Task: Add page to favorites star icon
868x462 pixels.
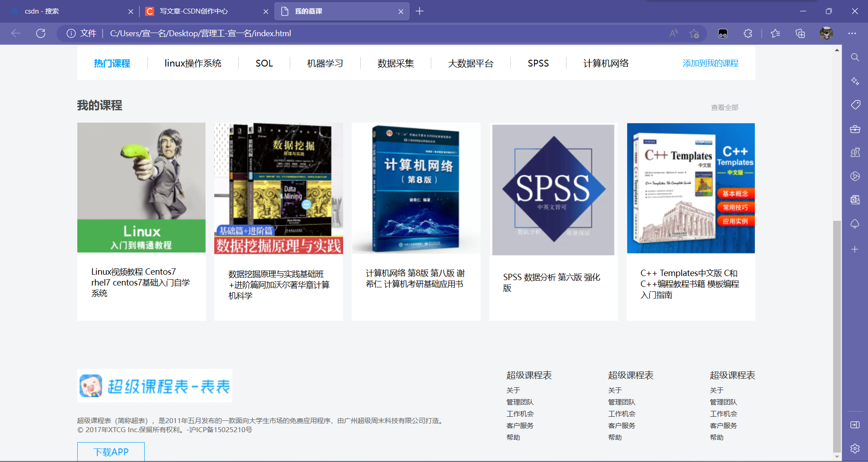Action: click(694, 33)
